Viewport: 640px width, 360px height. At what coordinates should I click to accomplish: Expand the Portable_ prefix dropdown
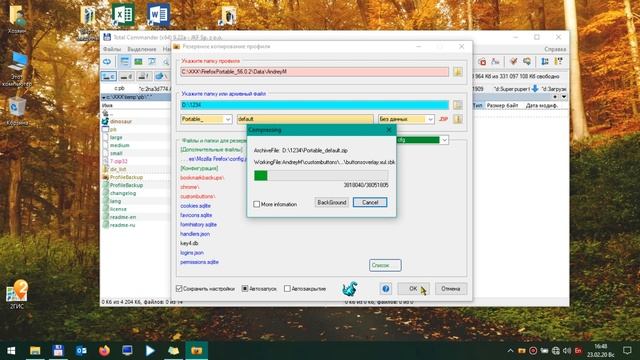pos(228,119)
